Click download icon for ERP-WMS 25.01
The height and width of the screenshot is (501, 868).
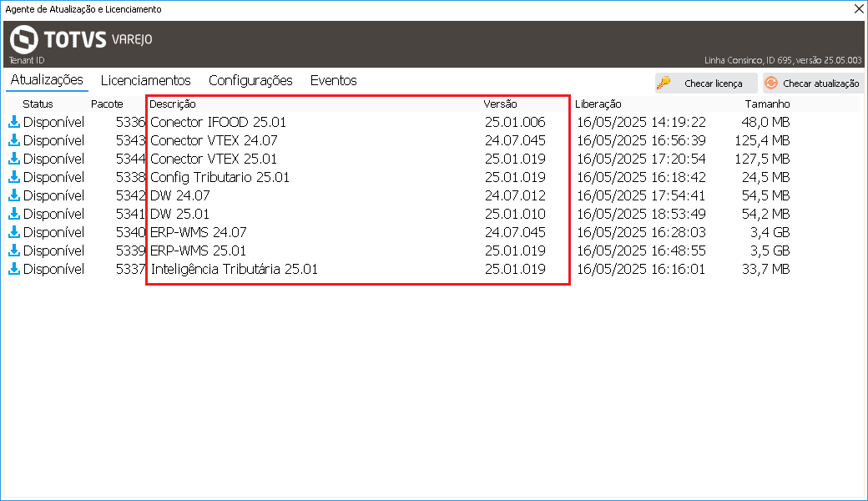14,250
